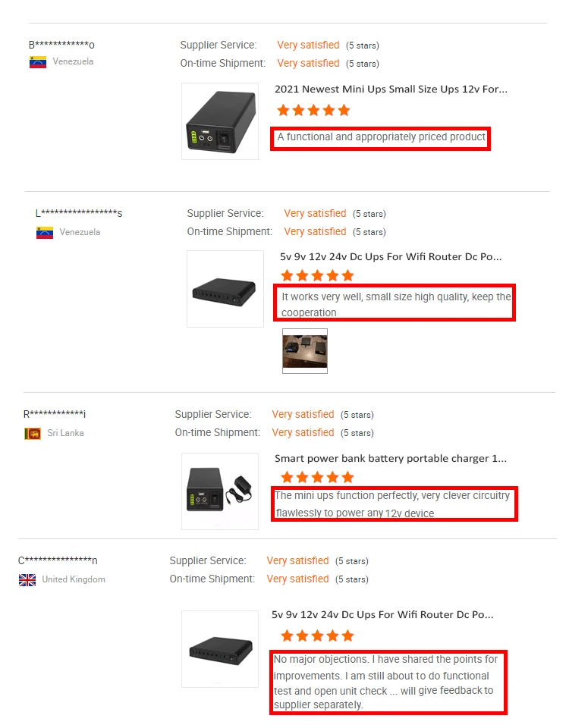Open the United Kingdom reviewer's Dc Ups thumbnail
Image resolution: width=569 pixels, height=728 pixels.
[x=220, y=649]
